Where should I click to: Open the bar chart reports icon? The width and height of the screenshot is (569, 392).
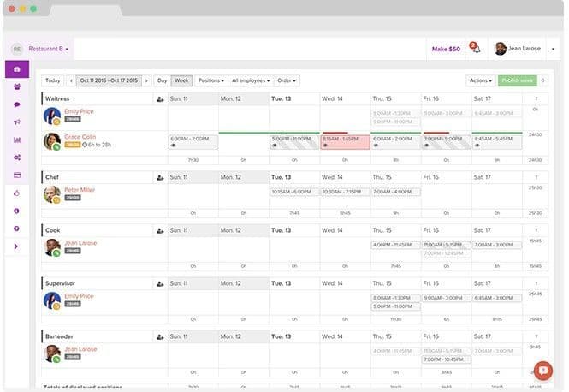click(x=16, y=140)
